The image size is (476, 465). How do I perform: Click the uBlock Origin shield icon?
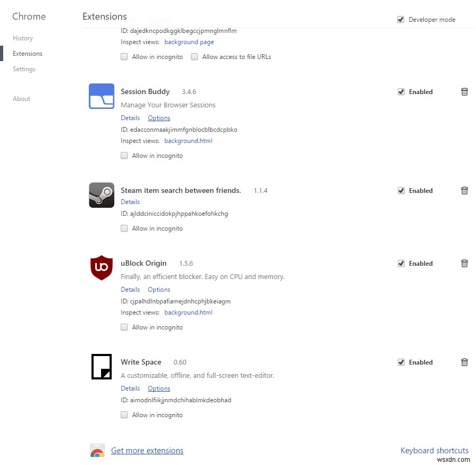(x=101, y=267)
